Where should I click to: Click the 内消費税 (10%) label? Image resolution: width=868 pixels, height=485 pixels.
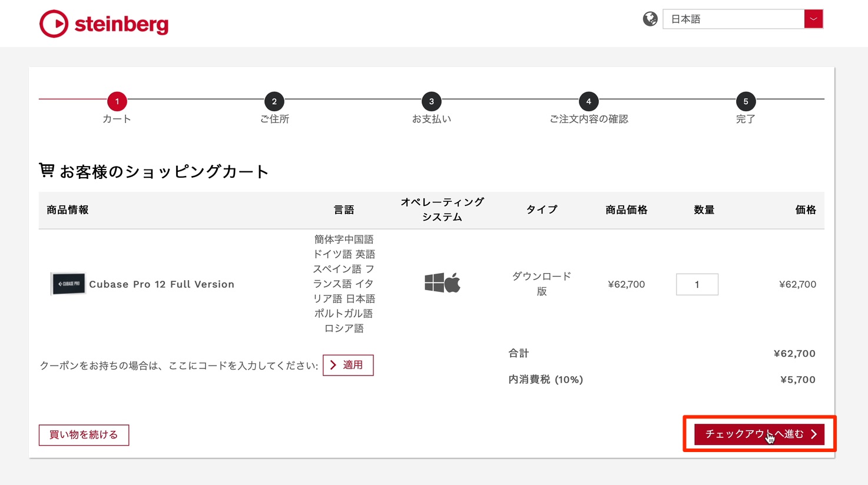pos(546,380)
